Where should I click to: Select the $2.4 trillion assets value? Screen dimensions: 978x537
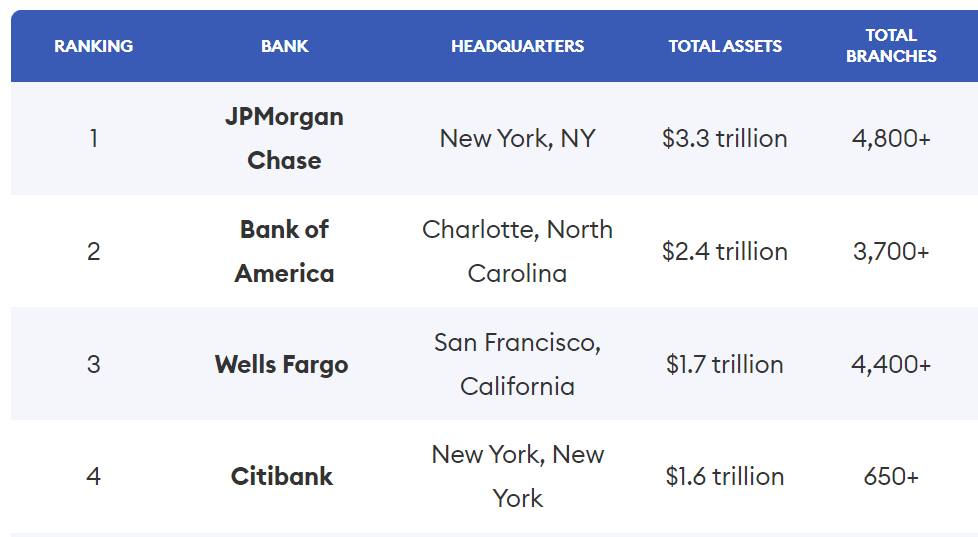725,251
